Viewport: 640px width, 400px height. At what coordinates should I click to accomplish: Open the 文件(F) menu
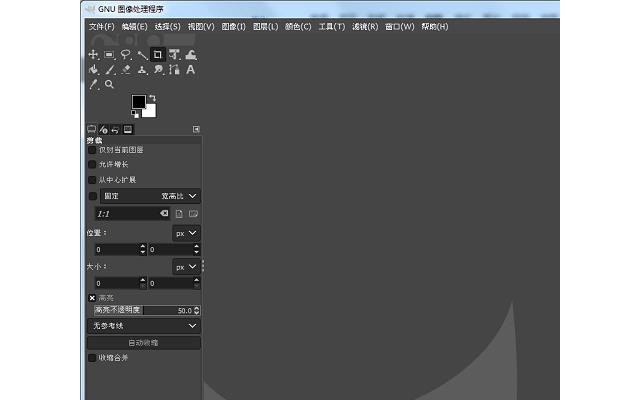coord(102,27)
